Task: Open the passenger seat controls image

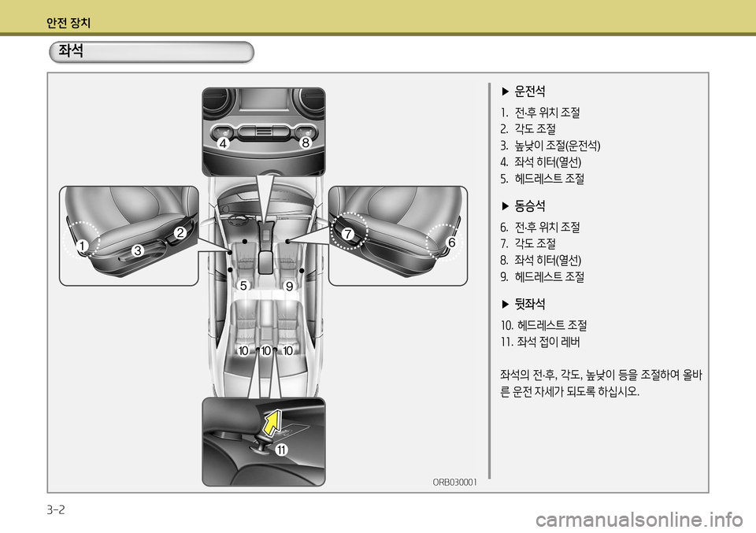Action: tap(398, 235)
